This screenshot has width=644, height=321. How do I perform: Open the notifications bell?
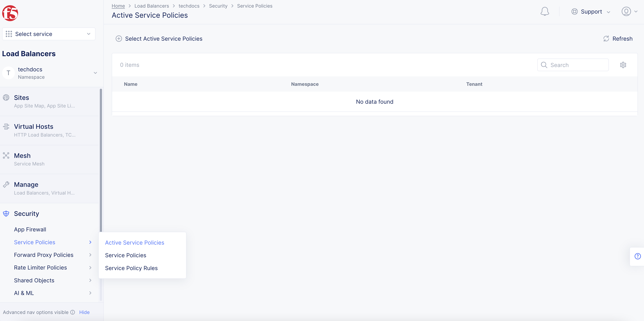click(x=545, y=12)
